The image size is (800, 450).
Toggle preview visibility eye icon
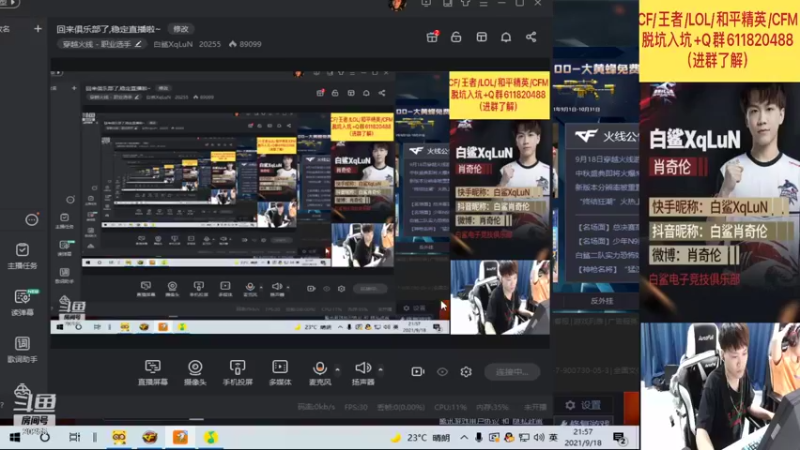442,371
